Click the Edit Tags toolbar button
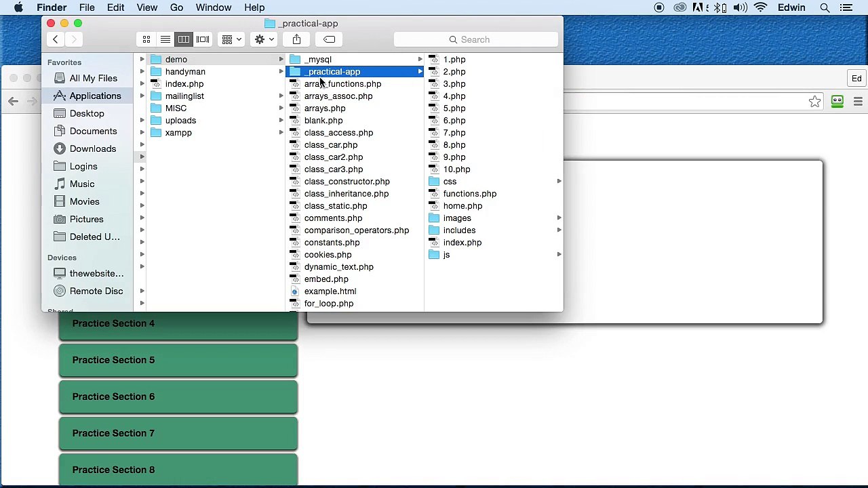 [x=329, y=39]
